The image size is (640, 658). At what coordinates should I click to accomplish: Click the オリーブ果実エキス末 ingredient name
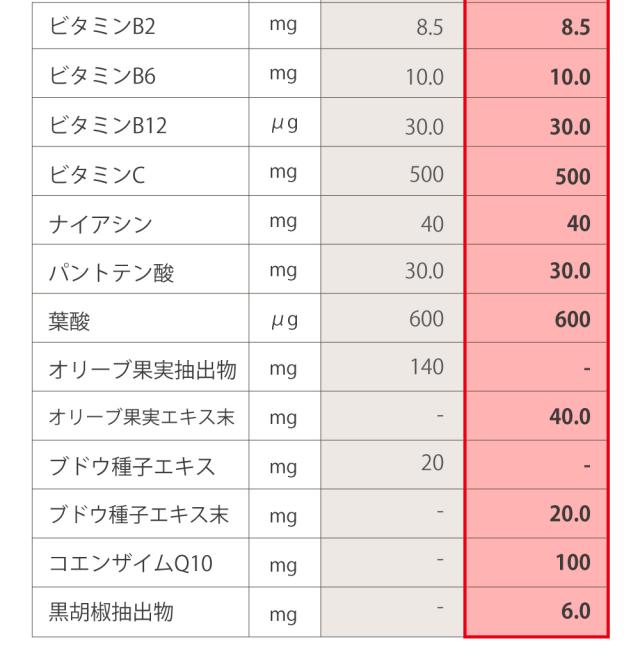click(x=141, y=418)
